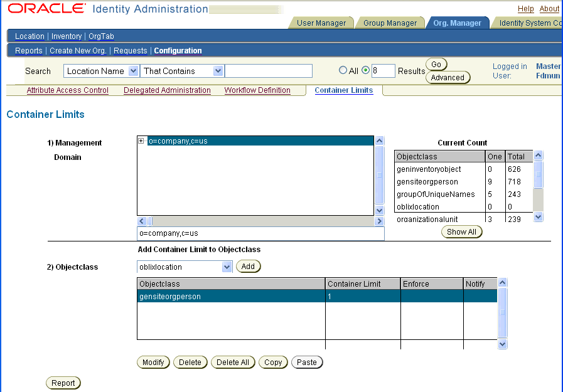Expand the o=company,c=us tree node
The height and width of the screenshot is (392, 563).
[141, 141]
